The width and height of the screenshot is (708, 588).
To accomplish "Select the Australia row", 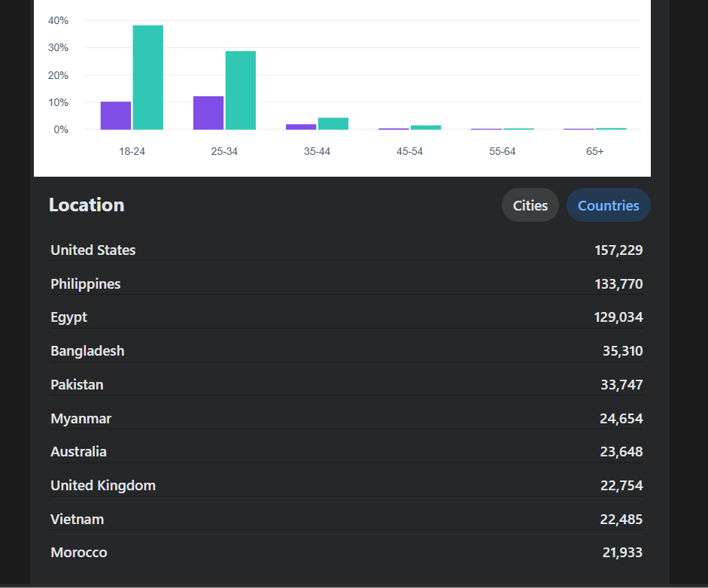I will pos(346,452).
